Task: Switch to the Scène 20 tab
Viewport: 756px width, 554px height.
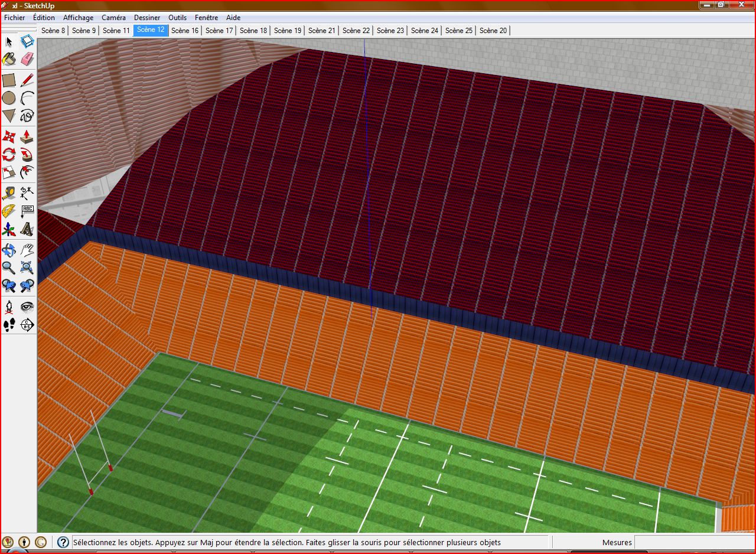Action: tap(493, 30)
